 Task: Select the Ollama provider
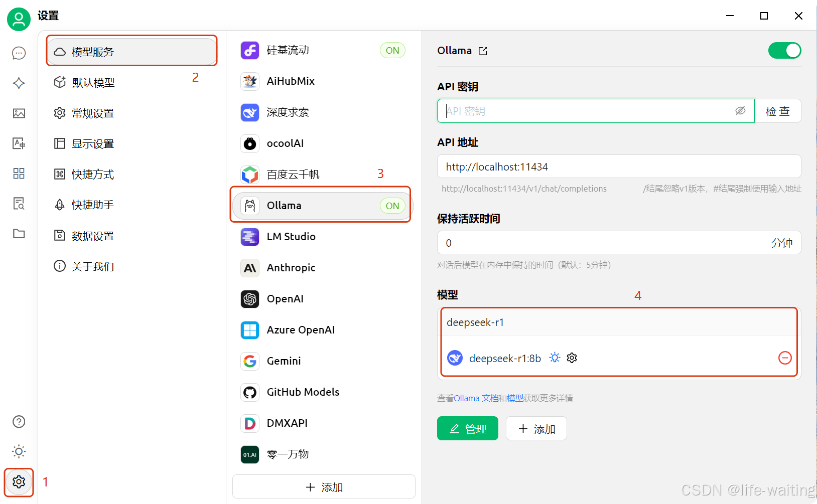323,206
